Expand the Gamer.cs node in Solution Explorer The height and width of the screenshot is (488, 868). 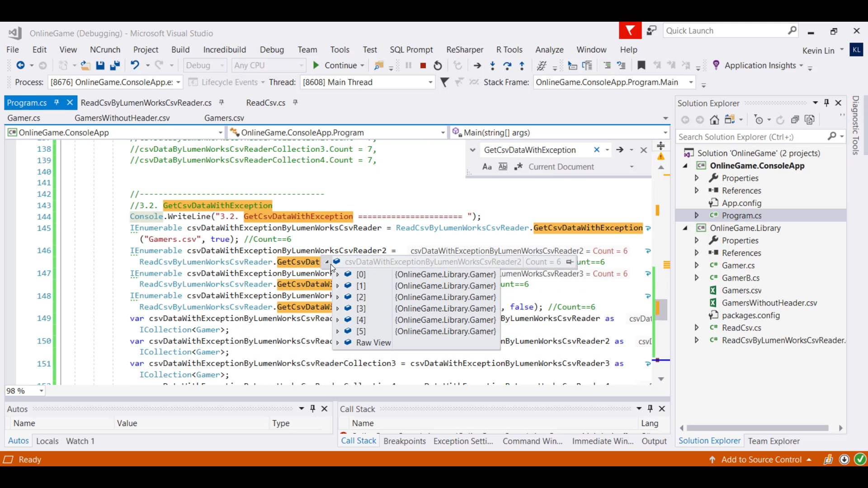point(697,266)
